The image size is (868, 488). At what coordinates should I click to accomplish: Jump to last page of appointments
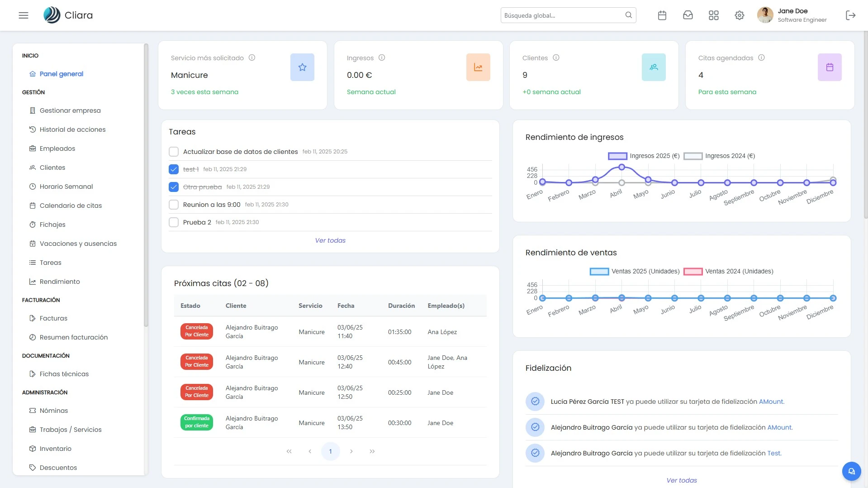372,451
